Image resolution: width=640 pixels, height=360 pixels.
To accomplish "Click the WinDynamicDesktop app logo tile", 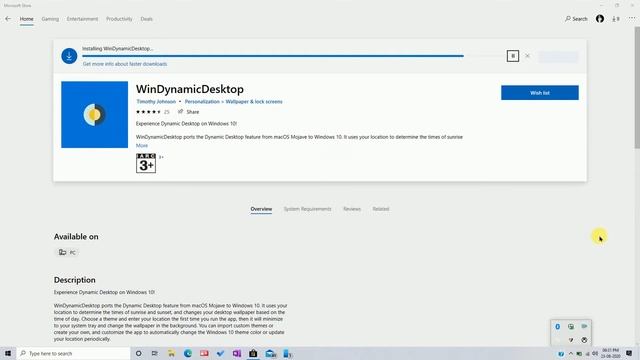I will point(94,114).
